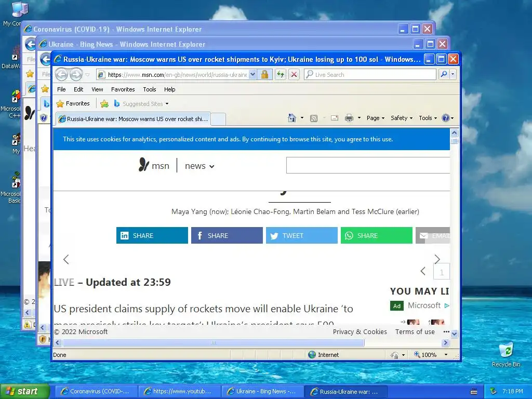532x399 pixels.
Task: Click the Forward arrow in front IE window
Action: [x=76, y=74]
